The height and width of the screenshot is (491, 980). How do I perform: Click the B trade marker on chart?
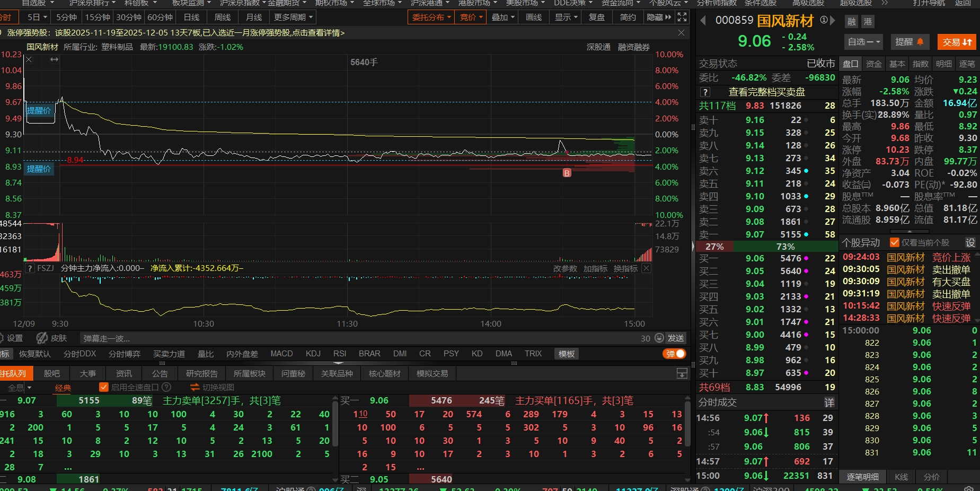point(567,173)
